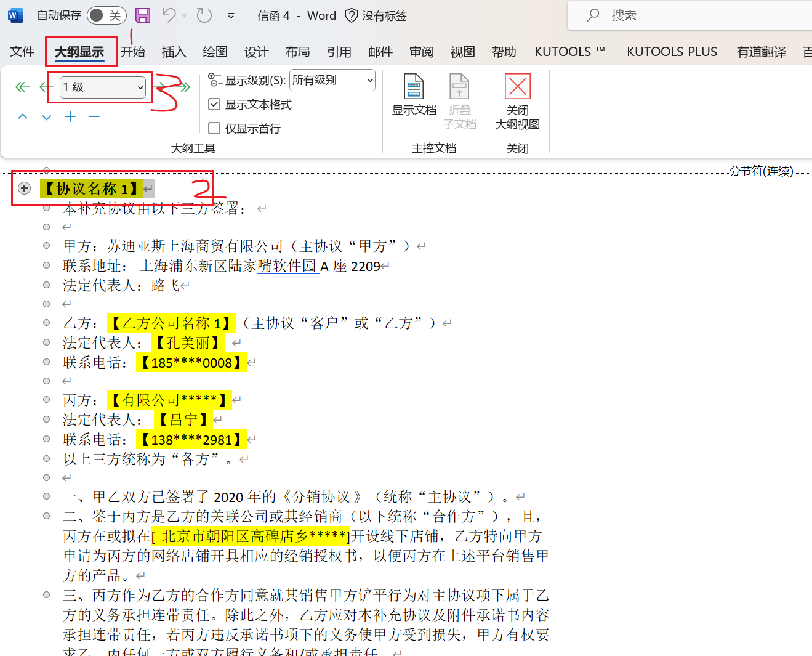The height and width of the screenshot is (656, 812).
Task: Open the 帮助 ribbon tab
Action: (x=504, y=52)
